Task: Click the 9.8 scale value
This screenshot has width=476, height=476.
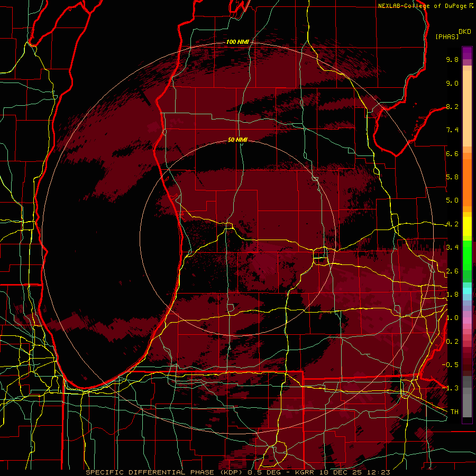Action: pyautogui.click(x=452, y=59)
